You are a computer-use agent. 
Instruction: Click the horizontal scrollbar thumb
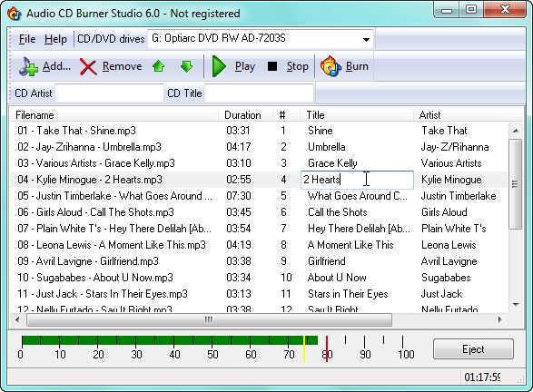coord(209,319)
